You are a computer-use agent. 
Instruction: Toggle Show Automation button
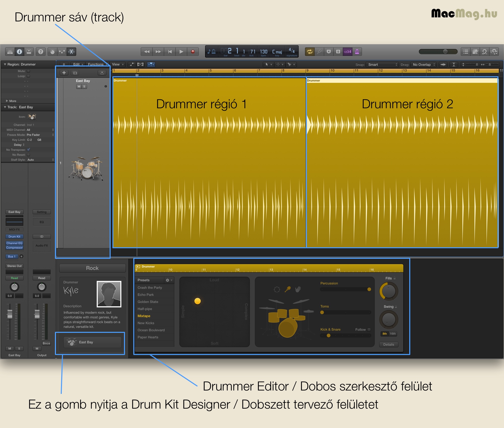132,64
